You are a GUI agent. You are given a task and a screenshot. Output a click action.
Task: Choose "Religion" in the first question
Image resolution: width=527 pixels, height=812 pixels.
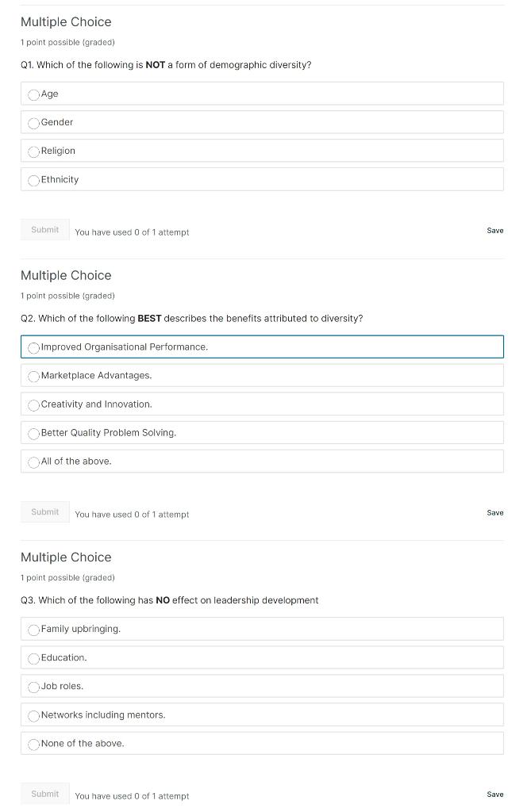(33, 151)
